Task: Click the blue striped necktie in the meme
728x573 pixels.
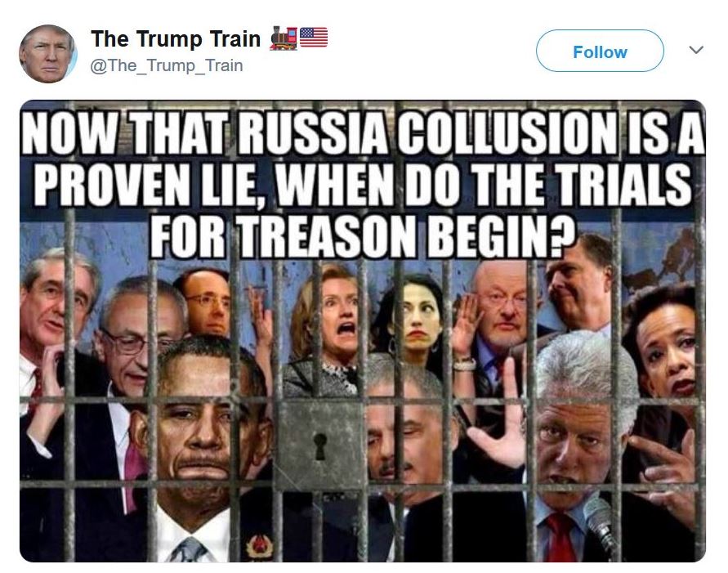Action: click(x=189, y=550)
